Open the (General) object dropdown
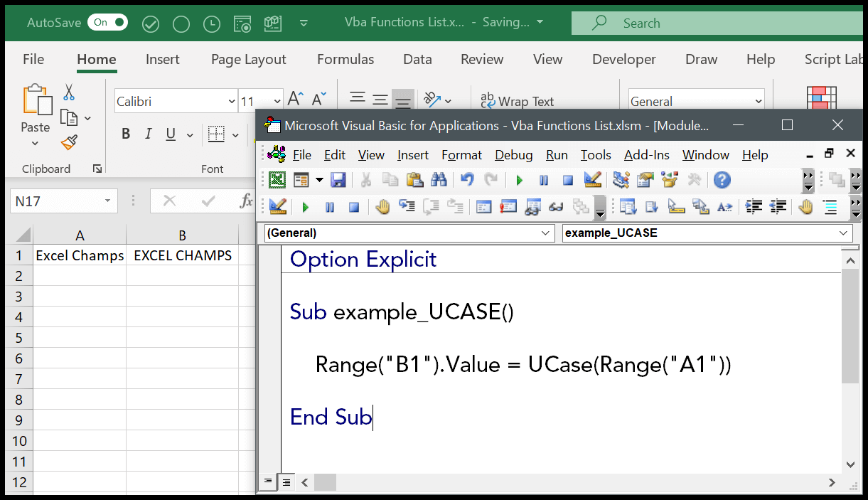The width and height of the screenshot is (868, 500). 547,233
